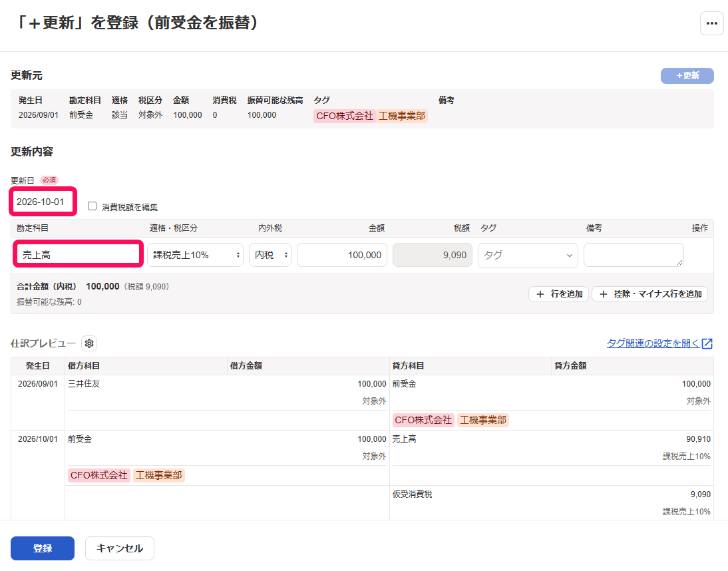Screen dimensions: 728x571
Task: Click 工機事業部 tag in 2026/10/01 preview row
Action: pyautogui.click(x=159, y=475)
